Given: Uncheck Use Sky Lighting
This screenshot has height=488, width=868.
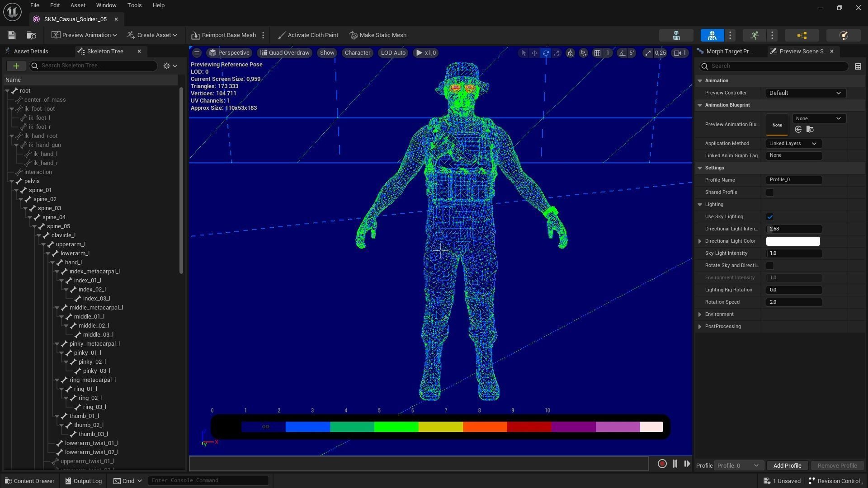Looking at the screenshot, I should point(769,217).
